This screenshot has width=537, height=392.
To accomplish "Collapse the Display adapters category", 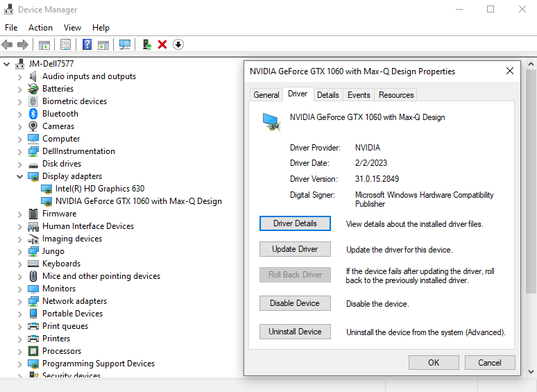I will pos(19,176).
